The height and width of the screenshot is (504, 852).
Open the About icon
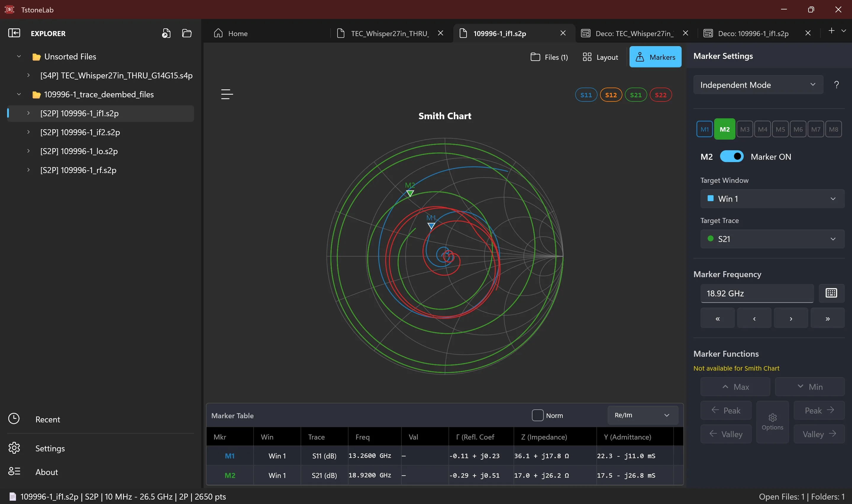(x=14, y=471)
